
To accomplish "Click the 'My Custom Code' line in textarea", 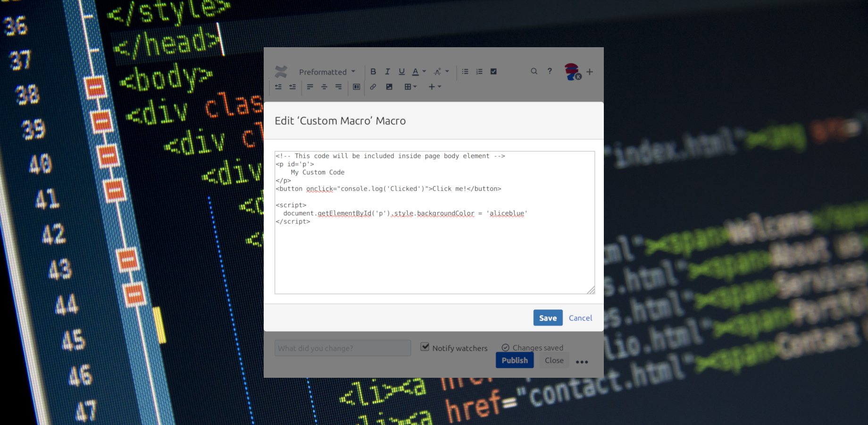I will pyautogui.click(x=317, y=172).
